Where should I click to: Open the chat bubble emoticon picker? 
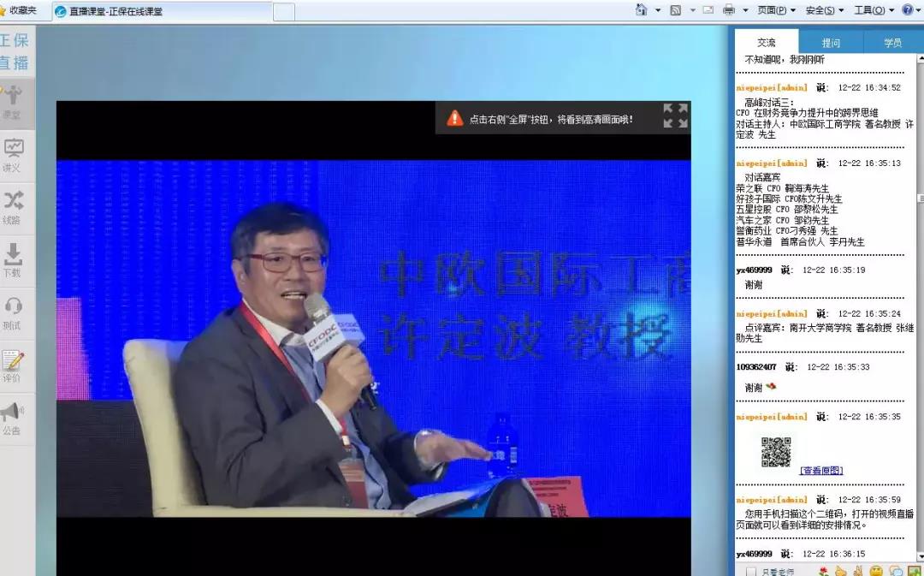click(897, 570)
